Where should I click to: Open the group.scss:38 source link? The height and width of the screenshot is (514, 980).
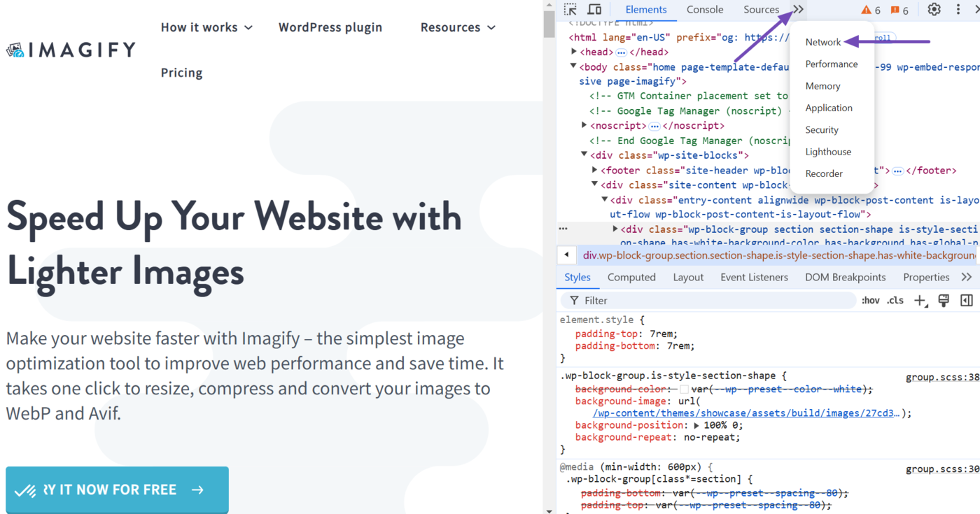(x=942, y=377)
